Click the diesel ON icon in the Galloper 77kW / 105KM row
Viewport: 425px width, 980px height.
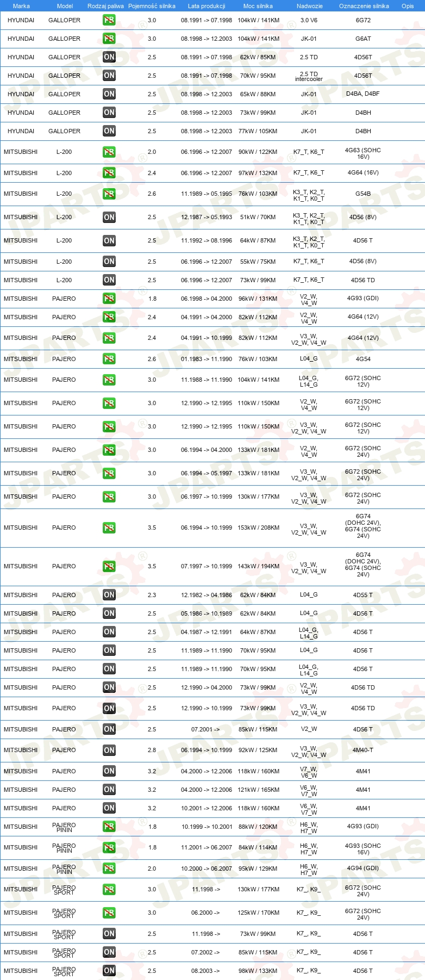pos(109,131)
